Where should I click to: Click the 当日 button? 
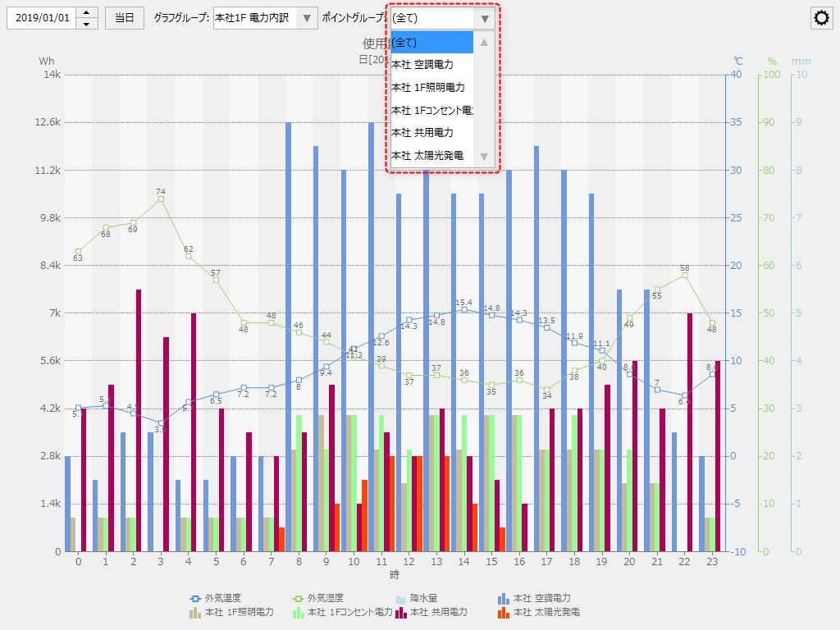[125, 18]
